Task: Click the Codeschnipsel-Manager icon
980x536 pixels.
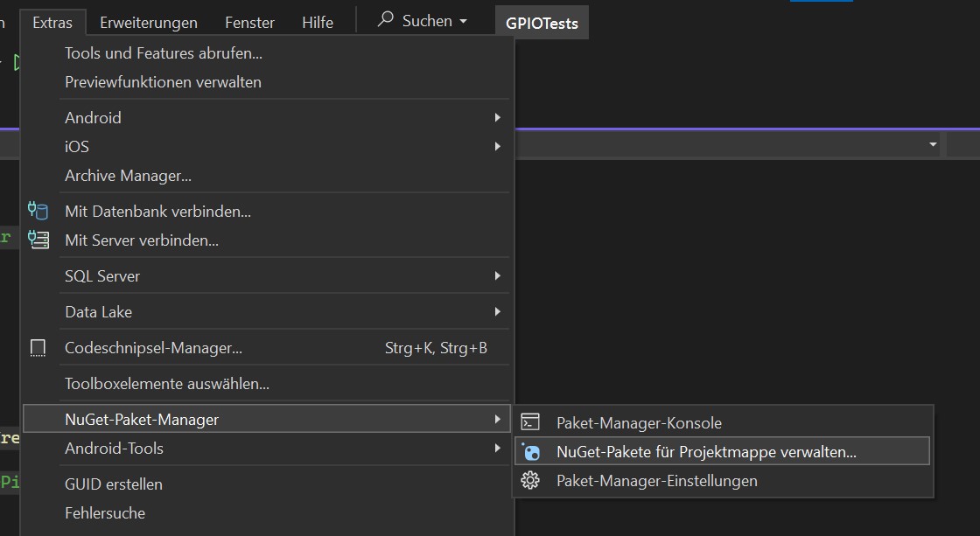Action: coord(38,348)
